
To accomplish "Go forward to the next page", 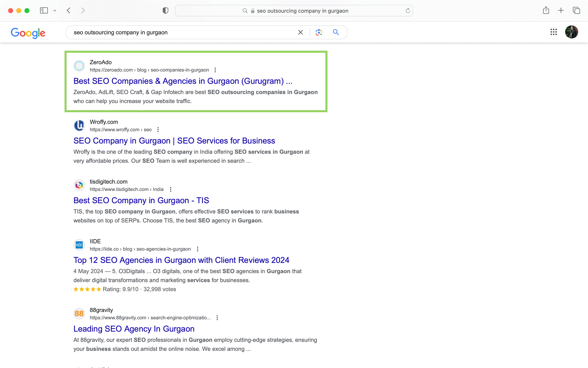I will point(83,10).
